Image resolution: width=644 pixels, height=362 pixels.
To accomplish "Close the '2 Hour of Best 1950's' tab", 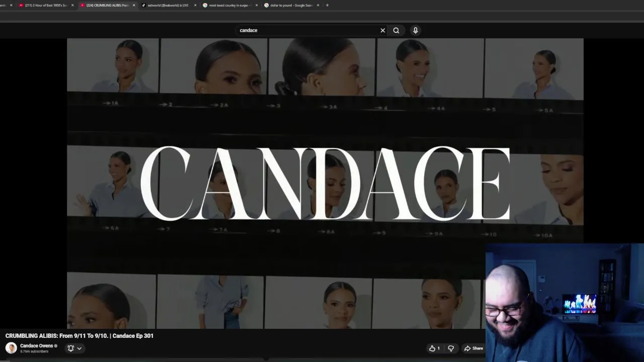I will (x=72, y=6).
